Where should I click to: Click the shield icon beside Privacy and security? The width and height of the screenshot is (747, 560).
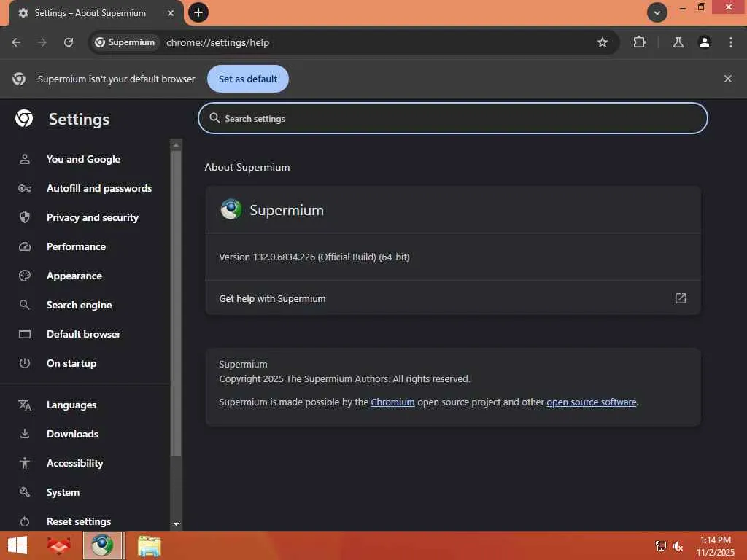click(25, 217)
